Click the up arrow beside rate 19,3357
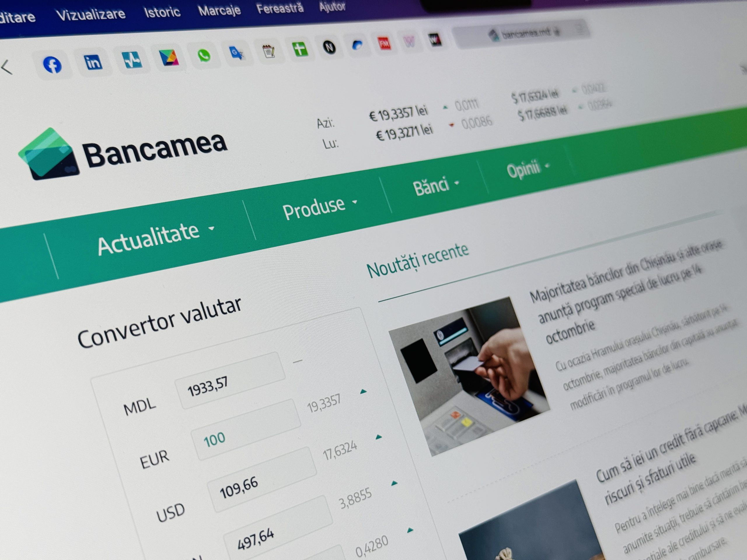 [363, 391]
